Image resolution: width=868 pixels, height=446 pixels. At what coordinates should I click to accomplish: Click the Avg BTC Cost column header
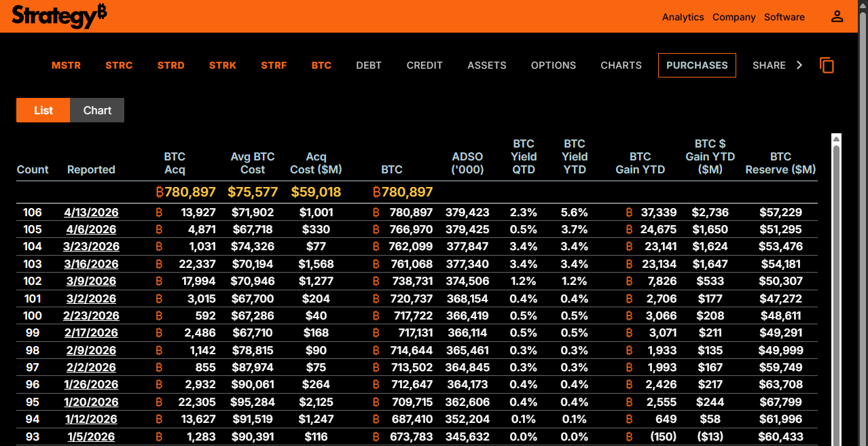[x=253, y=163]
